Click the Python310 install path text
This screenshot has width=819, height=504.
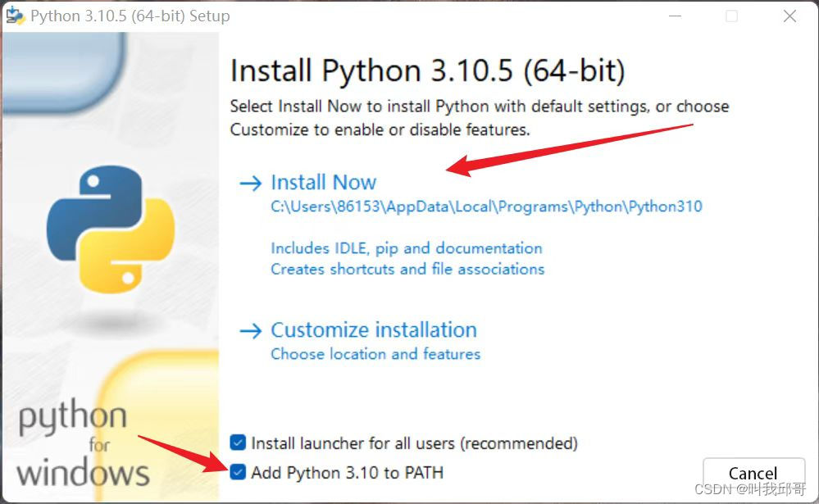coord(486,207)
